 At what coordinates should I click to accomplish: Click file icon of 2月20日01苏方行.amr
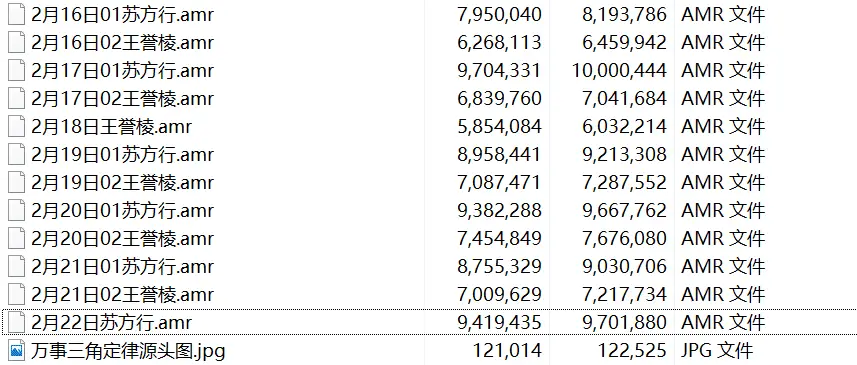pos(17,210)
